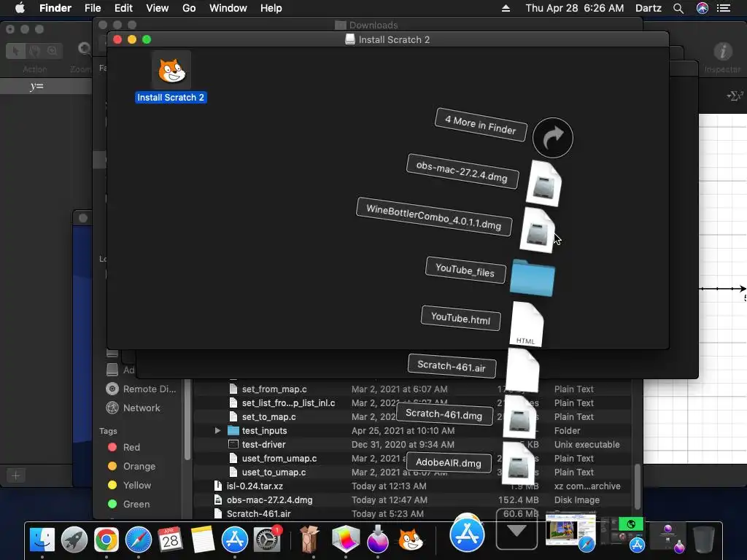Screen dimensions: 747x560
Task: Click Grapher Inspector info button
Action: point(723,52)
